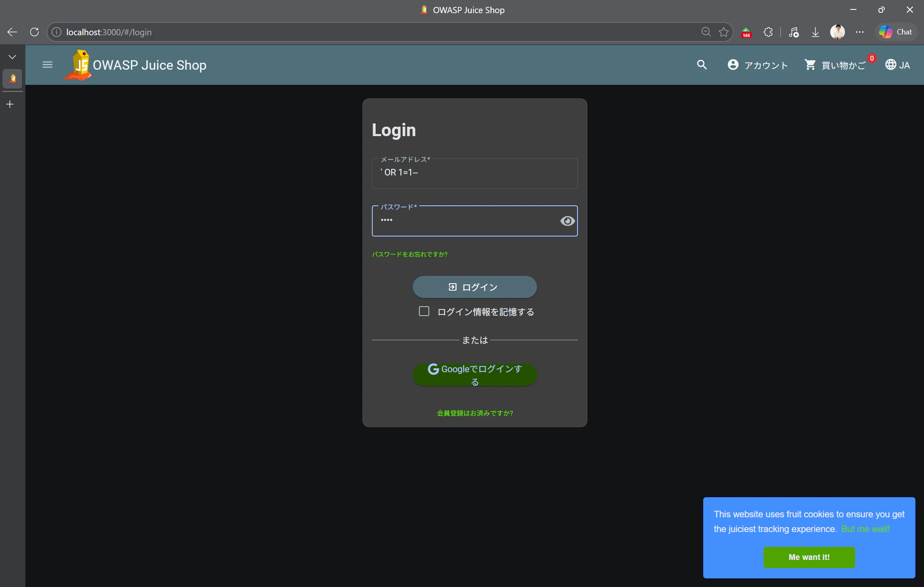Minimize the browser window
This screenshot has width=924, height=587.
click(853, 10)
